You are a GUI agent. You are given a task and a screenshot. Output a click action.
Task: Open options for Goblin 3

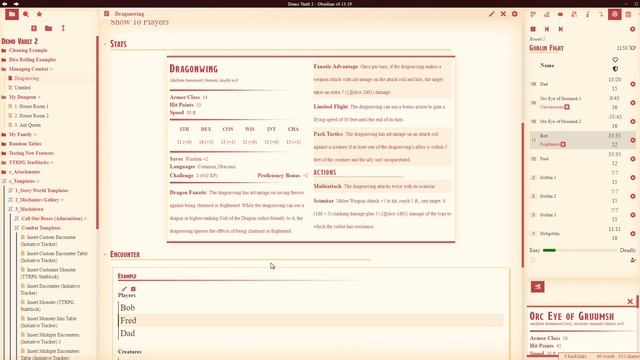point(633,215)
